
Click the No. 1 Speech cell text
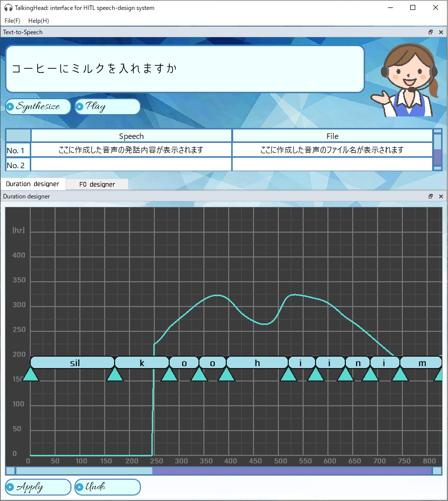pyautogui.click(x=130, y=150)
